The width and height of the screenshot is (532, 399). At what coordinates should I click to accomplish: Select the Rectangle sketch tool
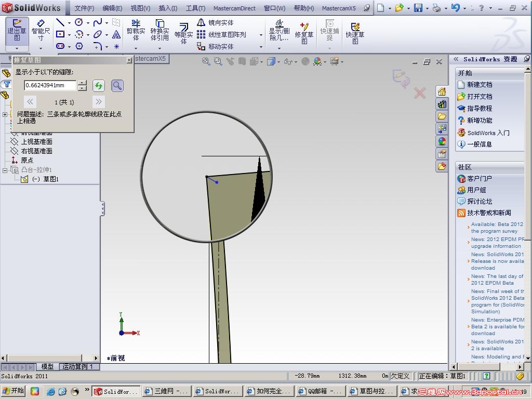point(60,34)
